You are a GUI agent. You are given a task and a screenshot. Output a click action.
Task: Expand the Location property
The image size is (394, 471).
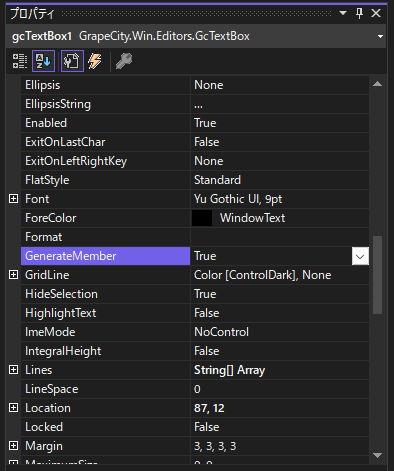tap(13, 408)
